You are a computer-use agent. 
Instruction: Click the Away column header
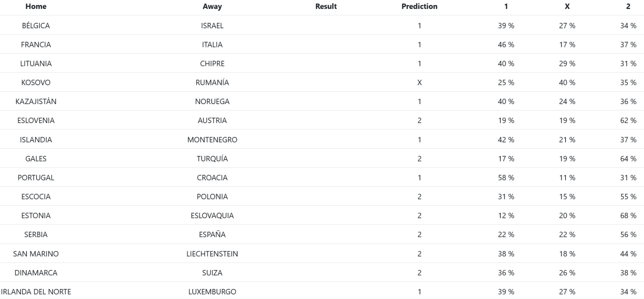tap(212, 6)
